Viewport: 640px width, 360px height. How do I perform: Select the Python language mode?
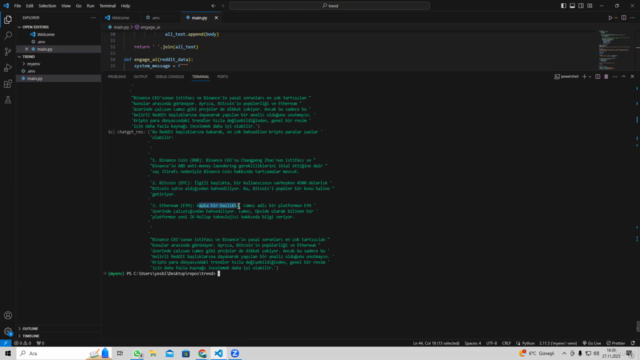[528, 343]
